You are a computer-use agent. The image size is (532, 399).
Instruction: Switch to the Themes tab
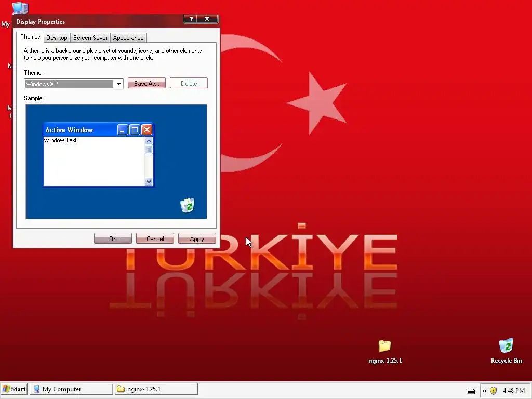pyautogui.click(x=30, y=37)
